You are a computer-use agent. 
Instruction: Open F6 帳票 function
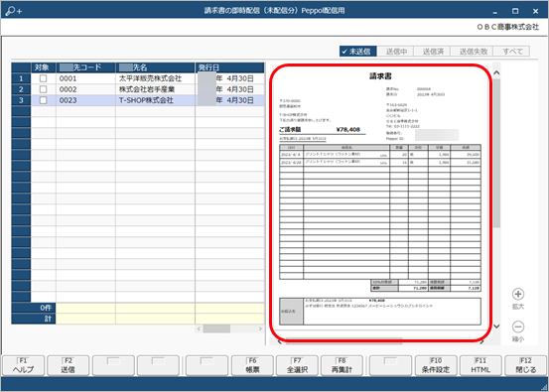click(x=252, y=365)
